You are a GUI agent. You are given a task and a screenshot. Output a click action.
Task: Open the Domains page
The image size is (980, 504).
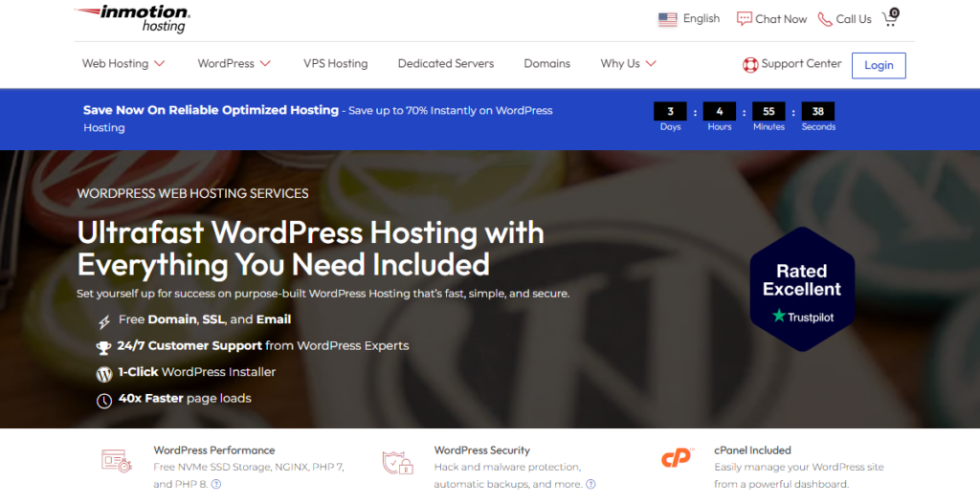[546, 64]
